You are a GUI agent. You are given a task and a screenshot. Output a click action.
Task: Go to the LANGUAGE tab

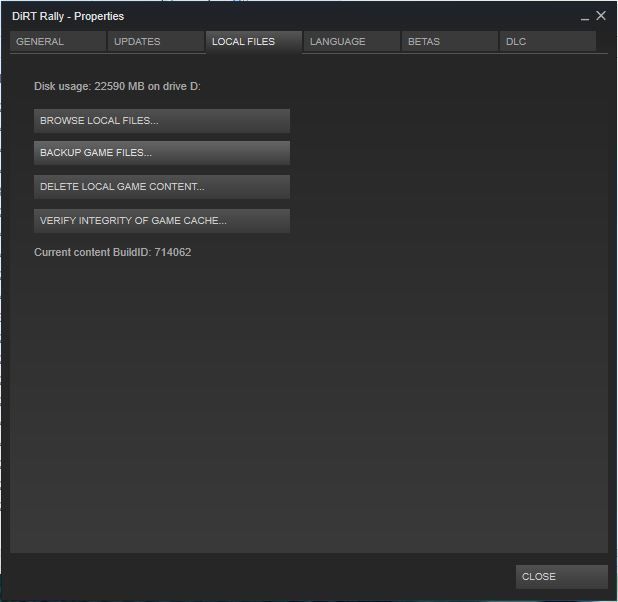352,41
